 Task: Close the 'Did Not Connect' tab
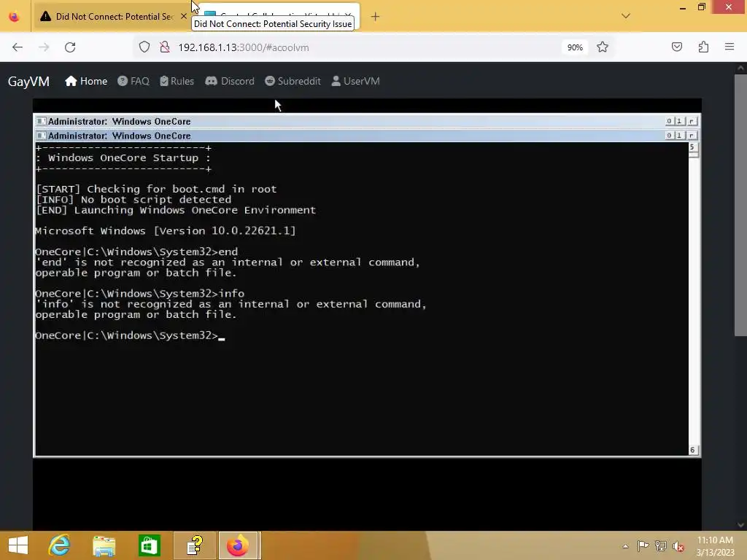[183, 16]
